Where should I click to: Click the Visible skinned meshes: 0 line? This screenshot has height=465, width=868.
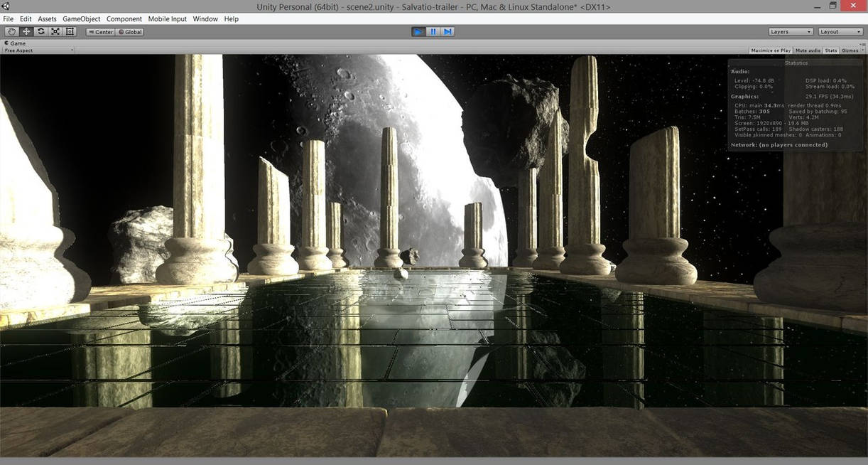click(x=768, y=134)
